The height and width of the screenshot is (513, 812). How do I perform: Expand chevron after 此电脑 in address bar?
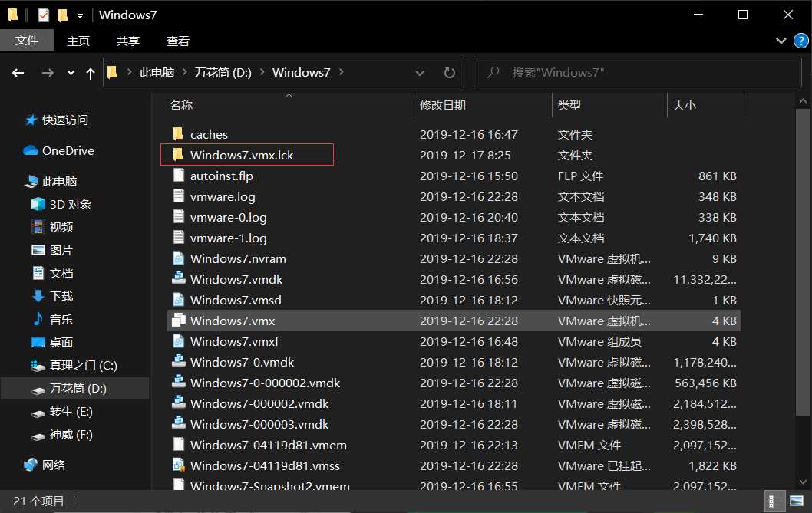184,73
